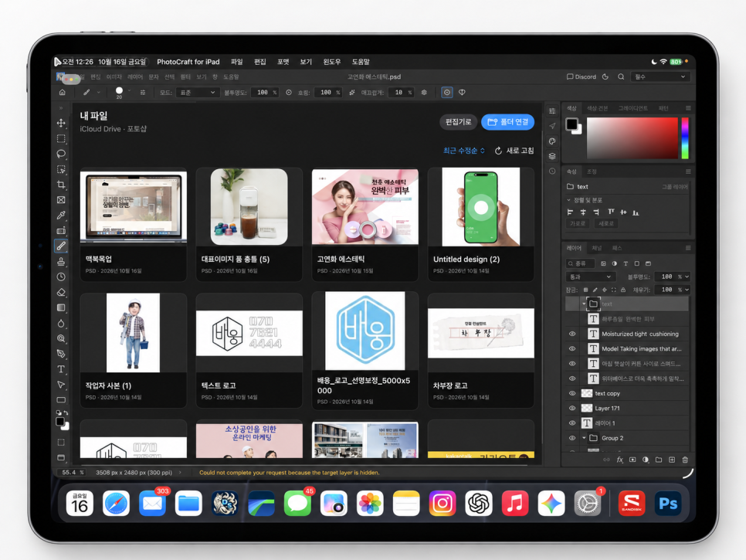
Task: Hide the 'Moisturized tight cushioning' layer
Action: (572, 334)
